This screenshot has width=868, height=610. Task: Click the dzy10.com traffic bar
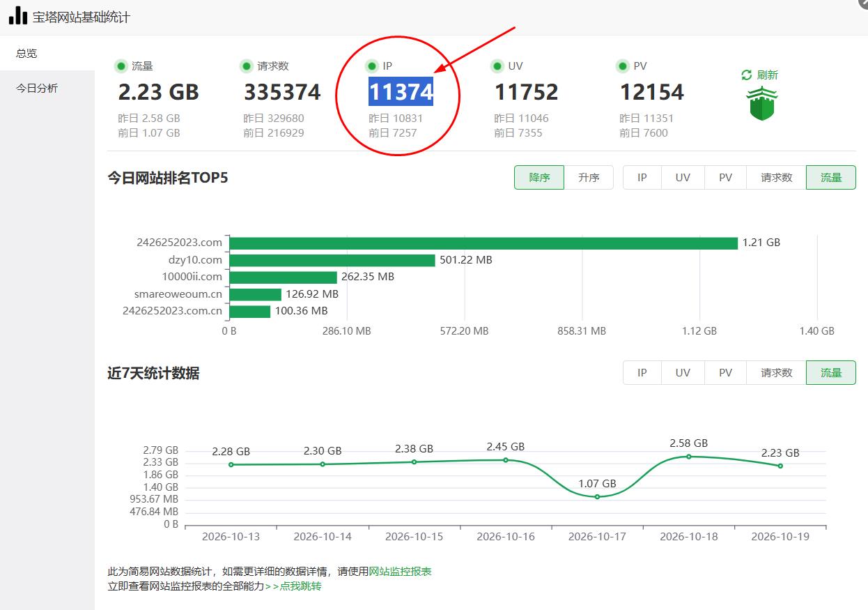332,260
